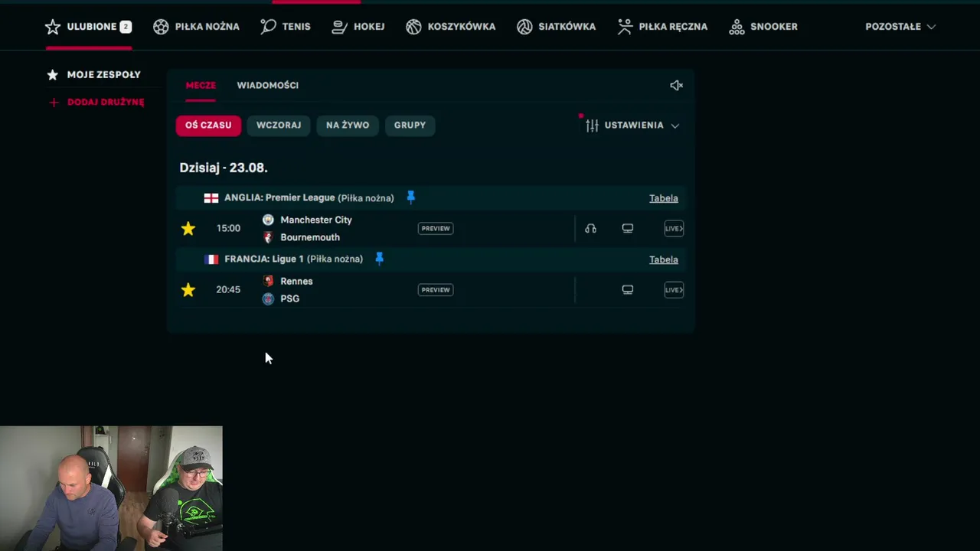Open the Piłka ręczna menu label
The width and height of the screenshot is (980, 551).
coord(673,27)
